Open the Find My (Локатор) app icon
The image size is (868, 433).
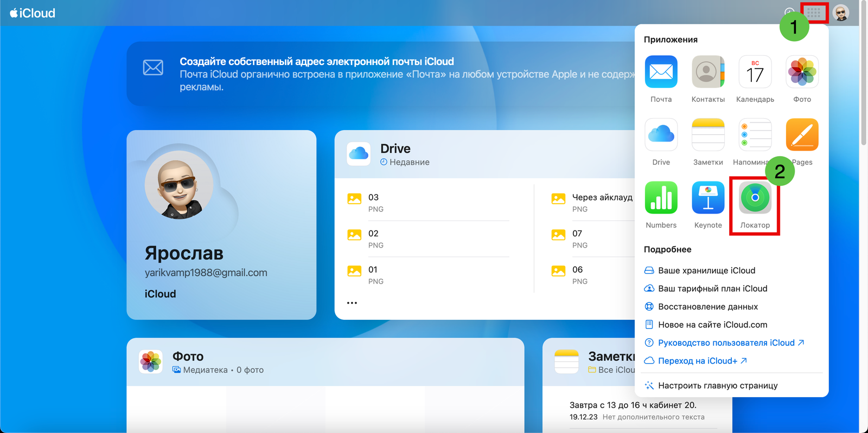point(755,197)
